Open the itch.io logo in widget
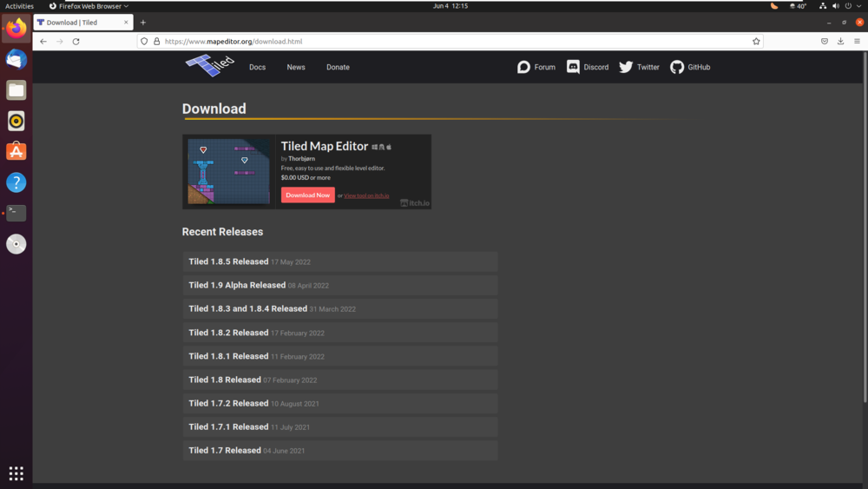Viewport: 868px width, 489px height. click(x=415, y=202)
